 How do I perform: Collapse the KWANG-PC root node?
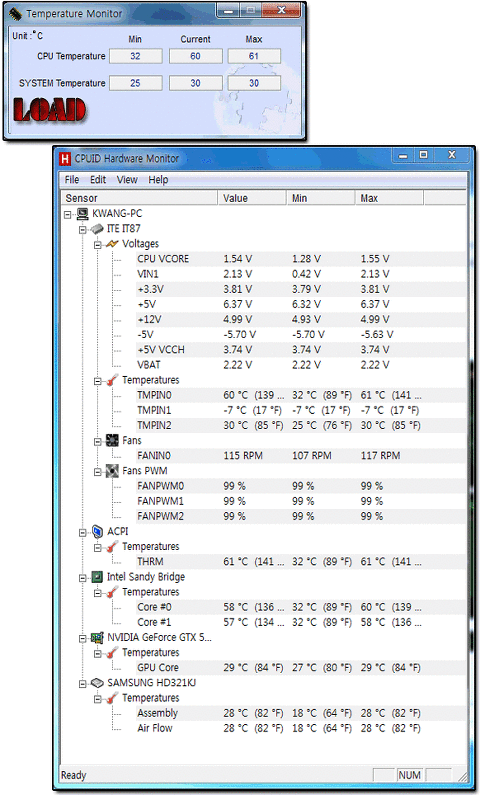(67, 214)
